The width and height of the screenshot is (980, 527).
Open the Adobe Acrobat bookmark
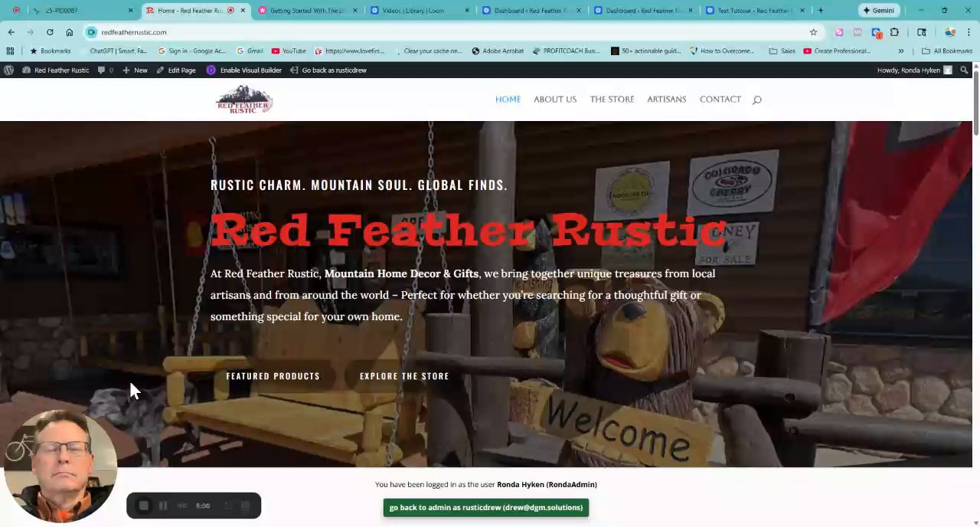tap(498, 51)
